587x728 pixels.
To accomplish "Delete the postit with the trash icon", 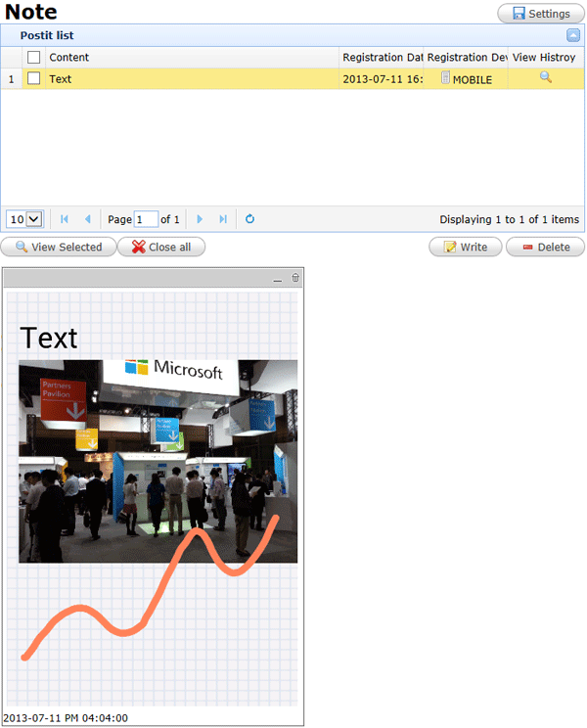I will pyautogui.click(x=296, y=279).
